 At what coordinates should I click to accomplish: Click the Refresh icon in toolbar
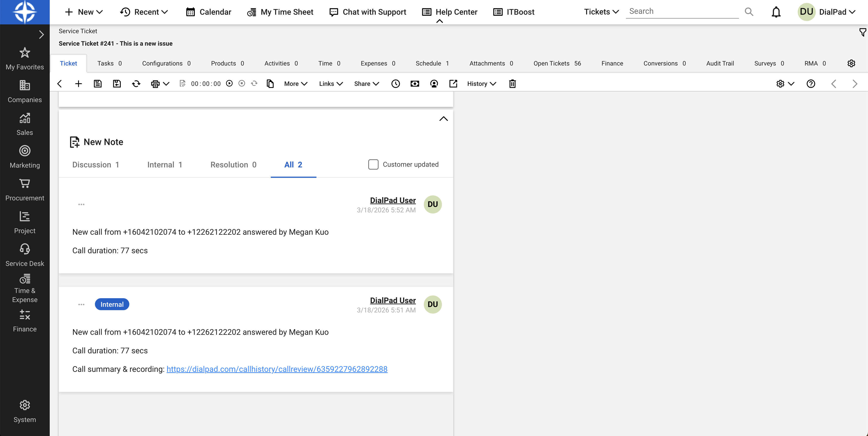coord(136,84)
